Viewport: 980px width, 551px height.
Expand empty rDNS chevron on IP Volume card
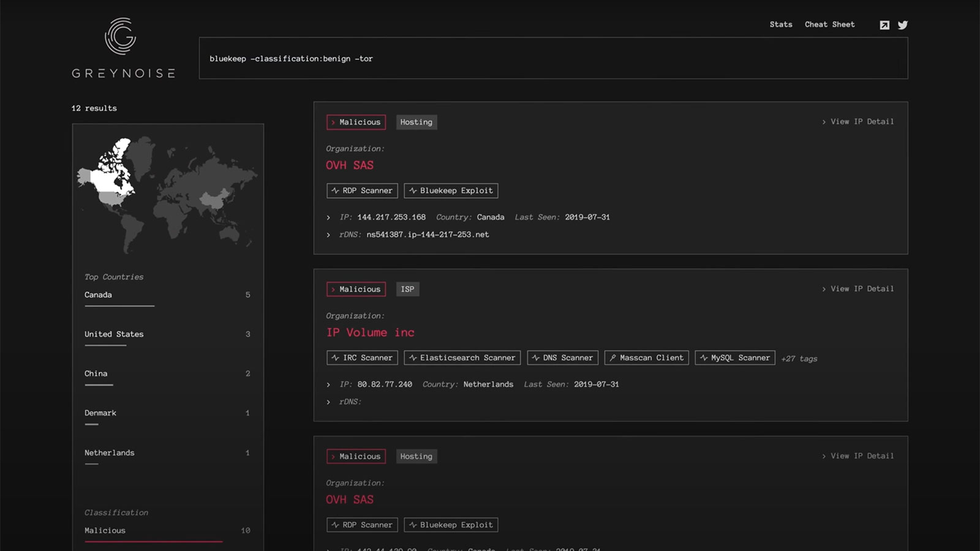coord(328,402)
